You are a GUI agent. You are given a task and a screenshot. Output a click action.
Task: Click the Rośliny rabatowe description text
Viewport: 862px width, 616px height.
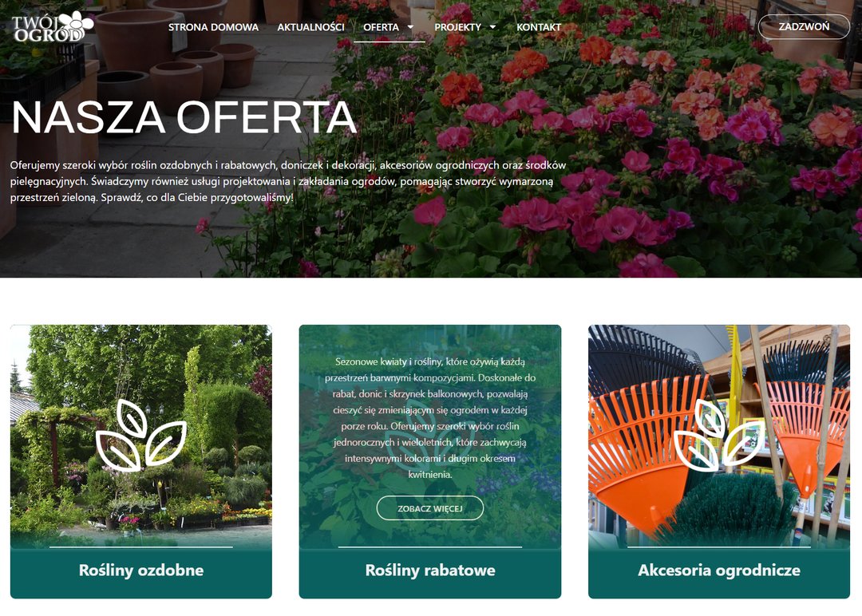[430, 417]
